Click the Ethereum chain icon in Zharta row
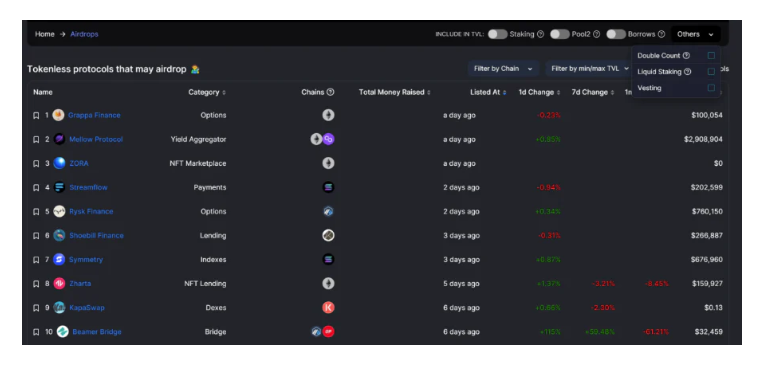Screen dimensions: 765x365 pos(328,284)
